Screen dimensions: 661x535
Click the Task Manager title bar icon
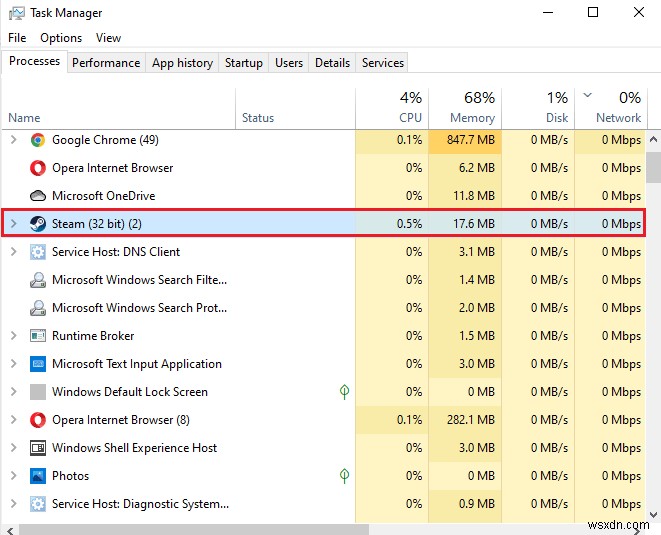coord(15,13)
